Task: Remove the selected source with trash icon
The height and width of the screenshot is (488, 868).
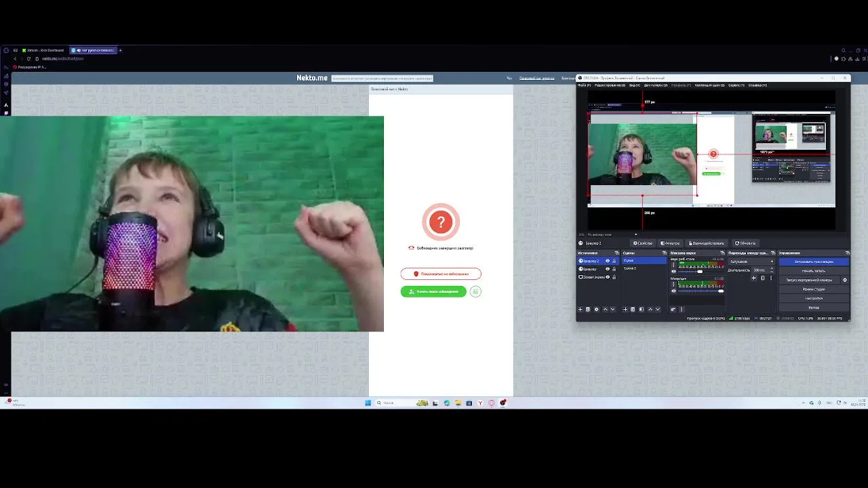Action: click(588, 309)
